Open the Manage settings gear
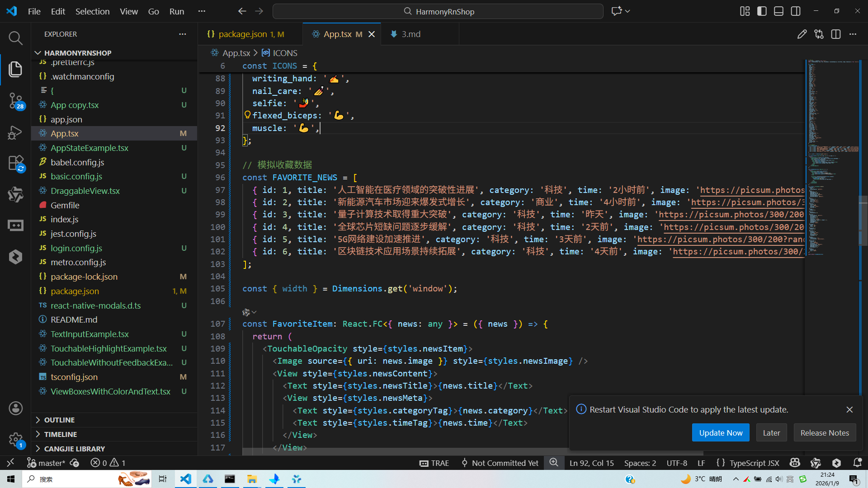This screenshot has width=868, height=488. (15, 439)
